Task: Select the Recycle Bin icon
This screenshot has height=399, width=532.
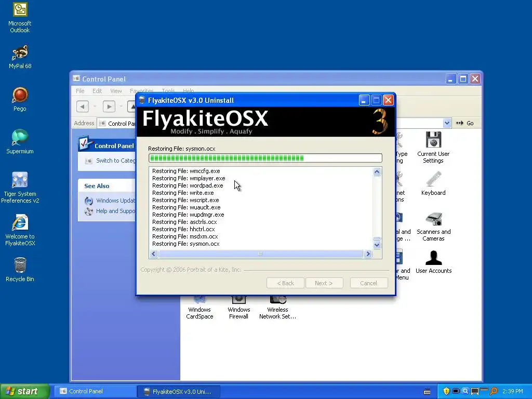Action: pyautogui.click(x=20, y=270)
